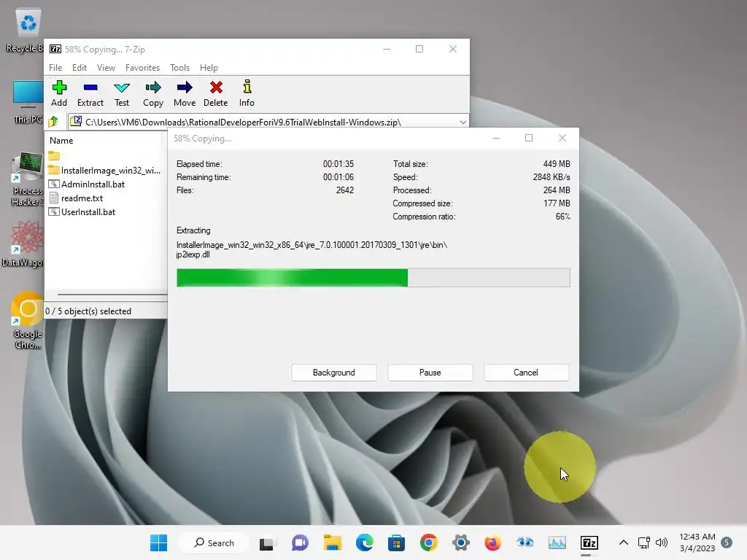This screenshot has height=560, width=747.
Task: Select the InstallerImage_win32 folder row
Action: pos(104,171)
